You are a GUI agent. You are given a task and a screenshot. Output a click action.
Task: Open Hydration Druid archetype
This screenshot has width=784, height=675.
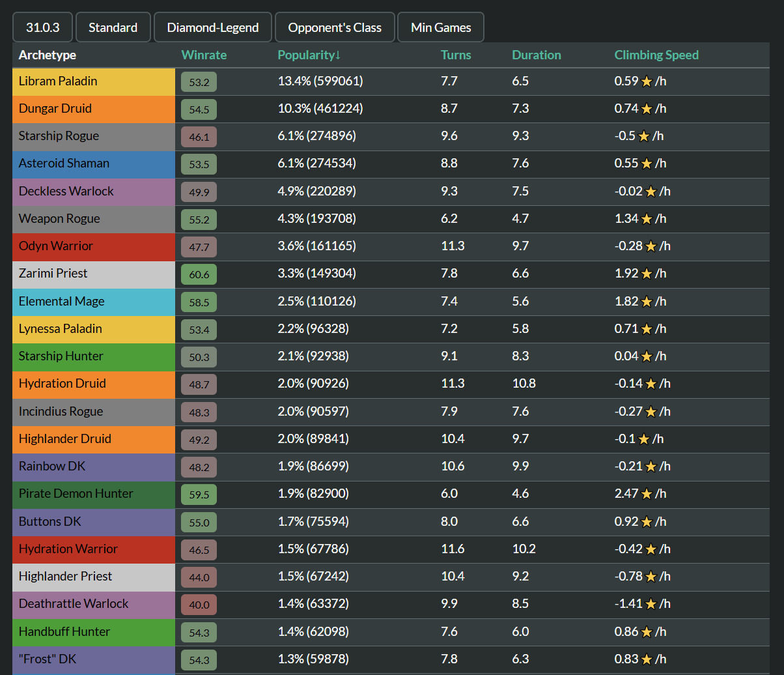tap(94, 384)
